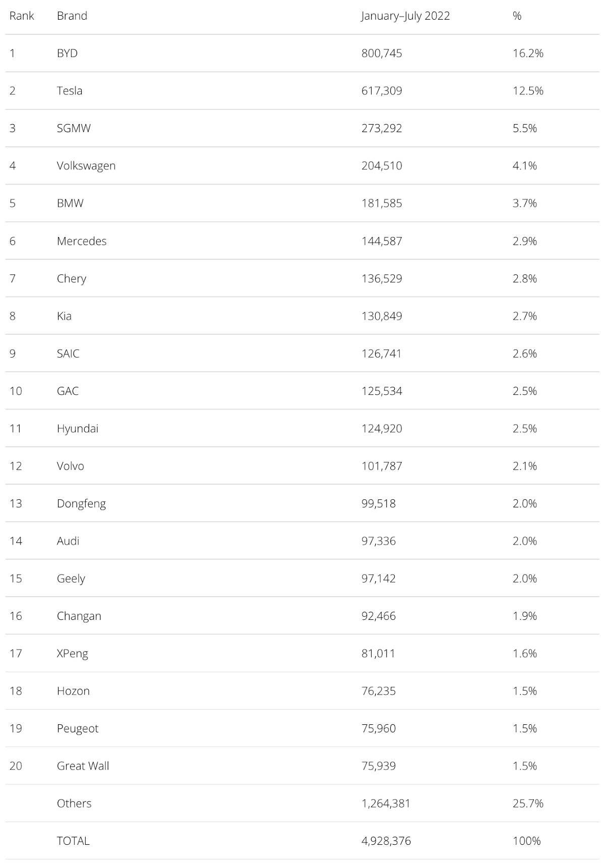Viewport: 607px width, 868px height.
Task: Select the Dongfeng brand cell
Action: pyautogui.click(x=81, y=503)
